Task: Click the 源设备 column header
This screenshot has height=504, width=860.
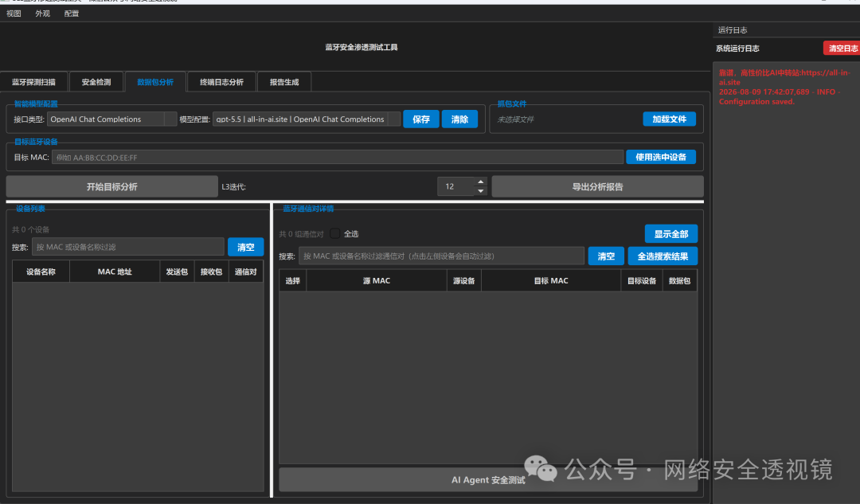Action: coord(464,281)
